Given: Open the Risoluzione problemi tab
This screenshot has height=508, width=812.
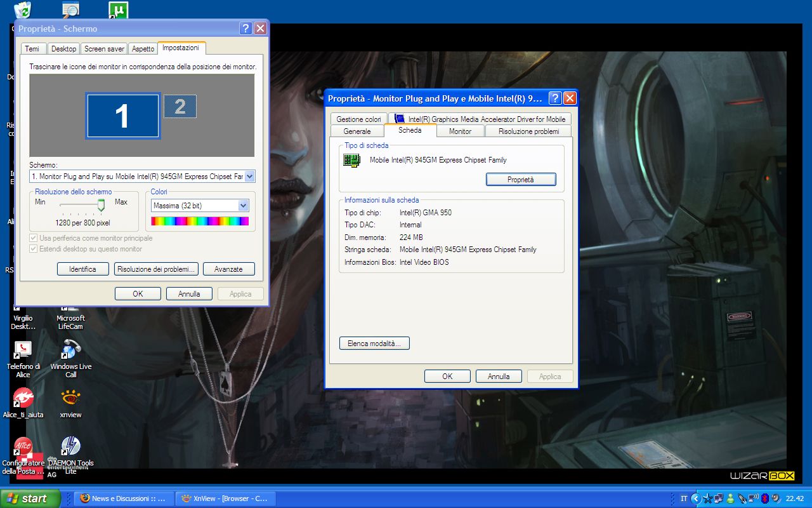Looking at the screenshot, I should pos(528,131).
